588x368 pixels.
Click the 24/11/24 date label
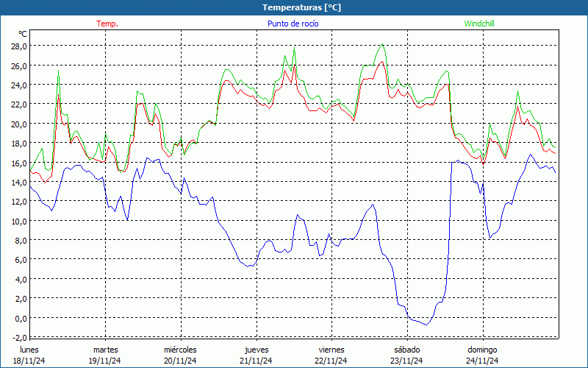click(x=482, y=361)
